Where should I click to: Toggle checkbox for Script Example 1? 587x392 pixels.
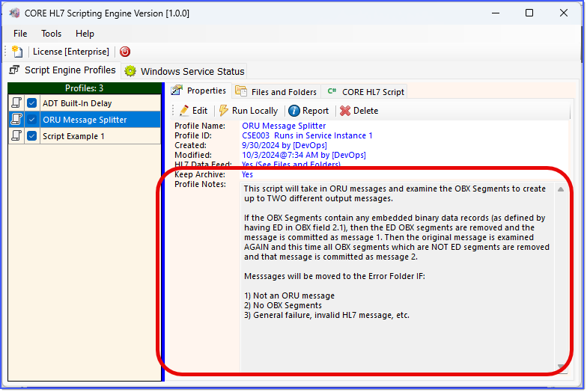point(31,136)
